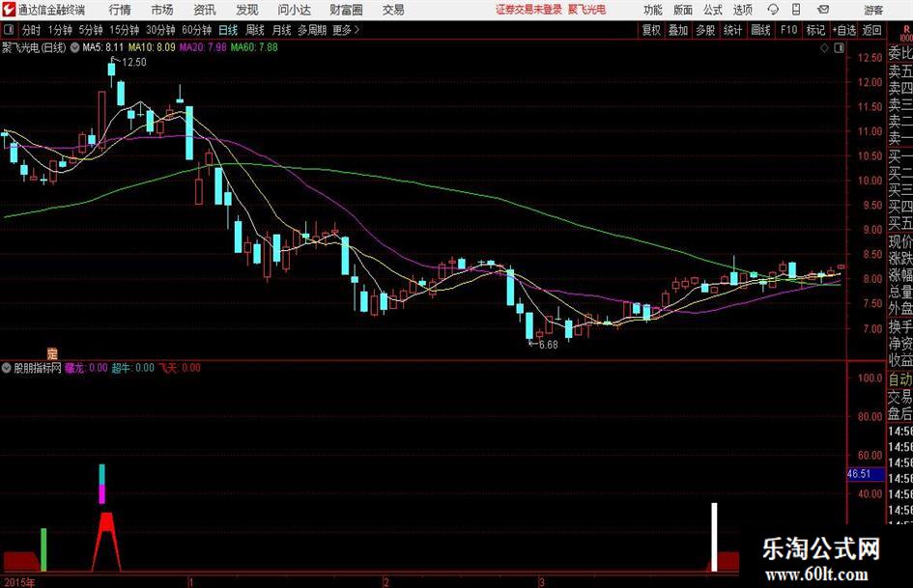
Task: Open the 财富圈 menu
Action: click(x=346, y=10)
